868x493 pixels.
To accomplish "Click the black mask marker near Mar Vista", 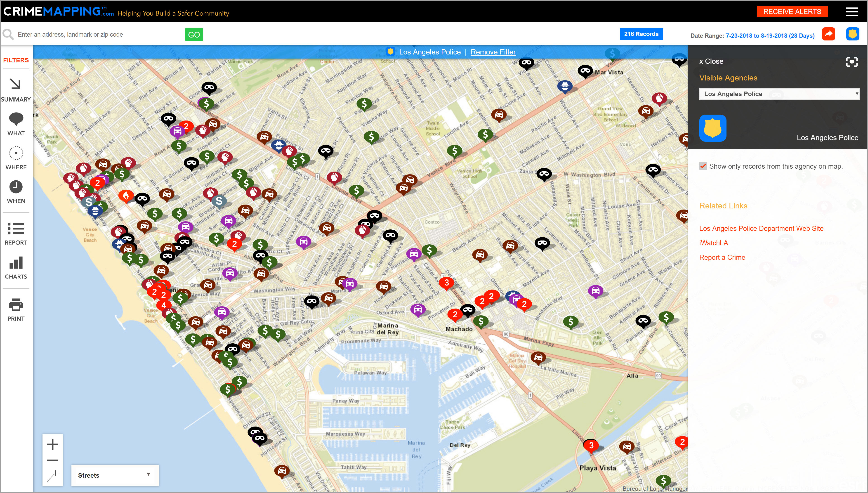I will 585,71.
